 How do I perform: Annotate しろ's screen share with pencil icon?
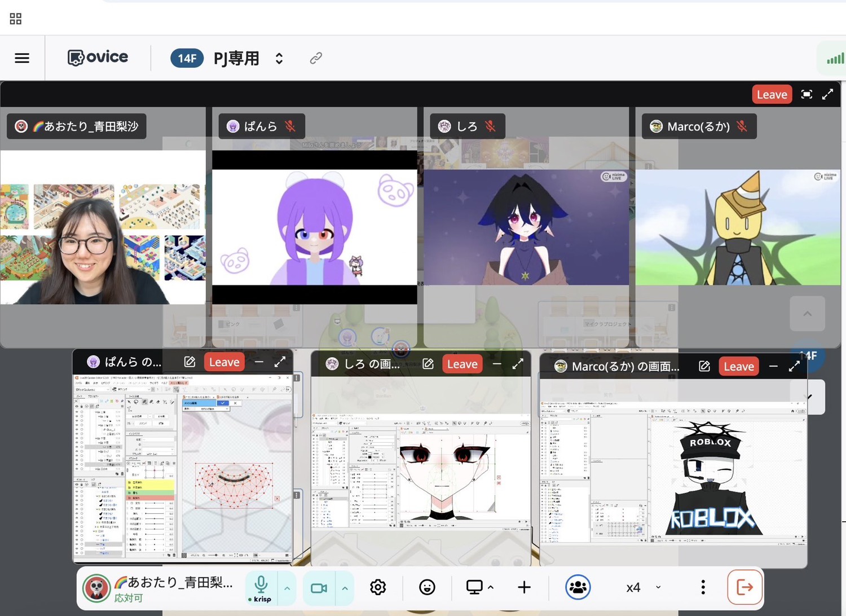428,364
